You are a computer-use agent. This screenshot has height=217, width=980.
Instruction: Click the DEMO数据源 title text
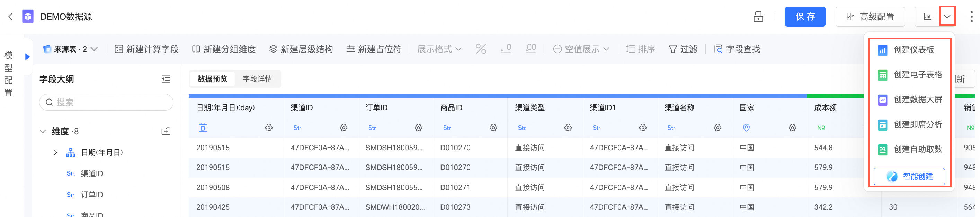pos(66,17)
